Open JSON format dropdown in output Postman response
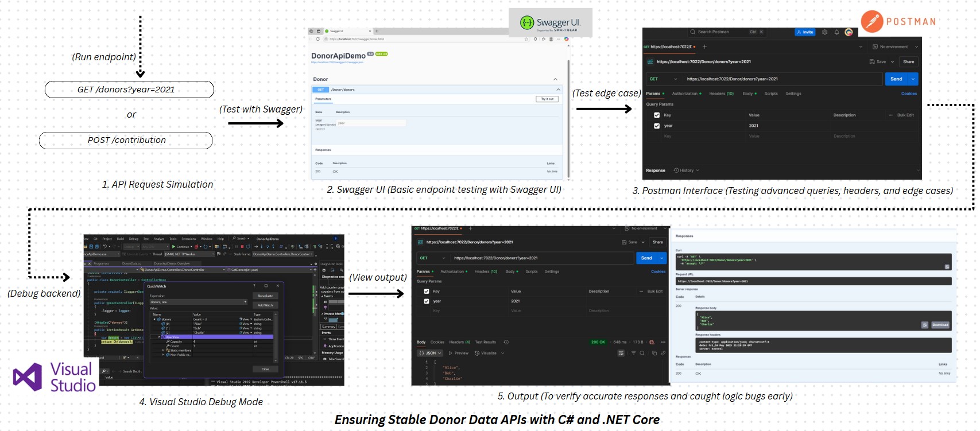Image resolution: width=980 pixels, height=431 pixels. [431, 353]
